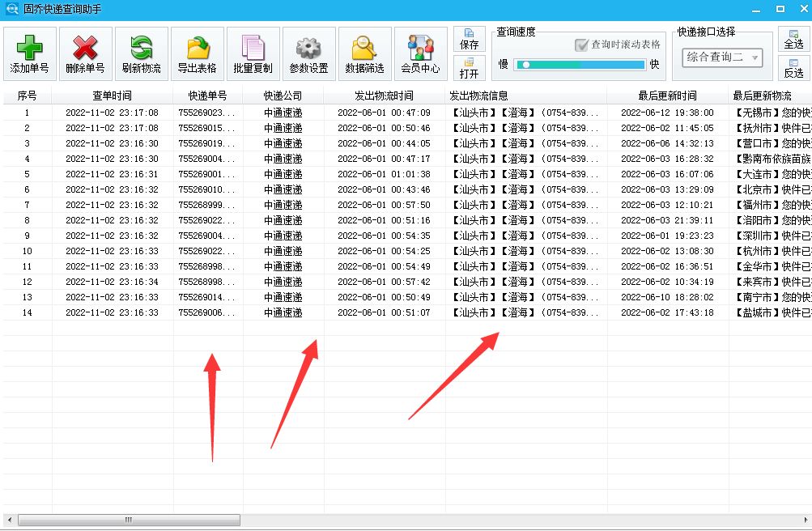Select table row number 5
Screen dimensions: 812x531
[x=243, y=173]
